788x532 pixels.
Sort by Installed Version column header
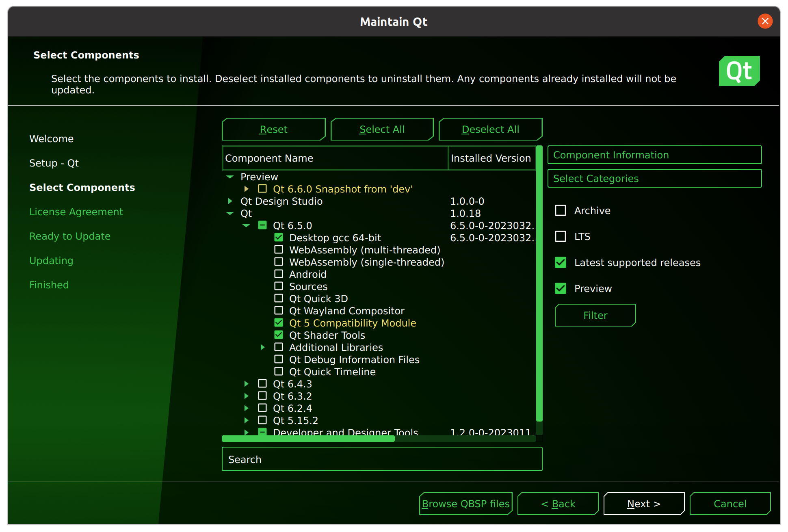tap(492, 158)
